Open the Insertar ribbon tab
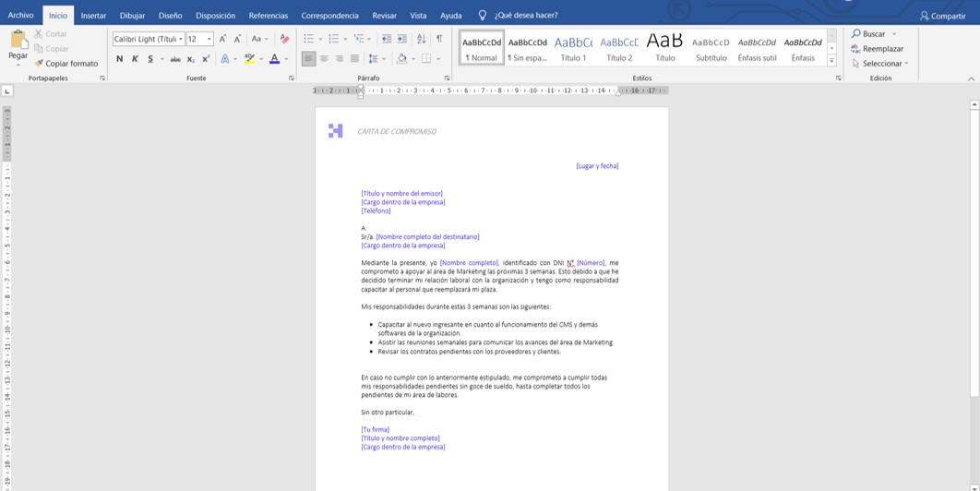 click(x=93, y=16)
